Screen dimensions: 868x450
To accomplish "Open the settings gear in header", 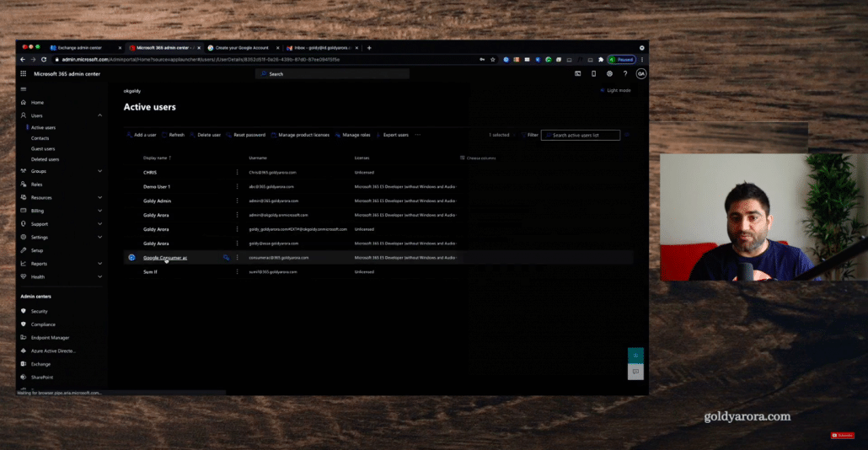I will point(609,73).
